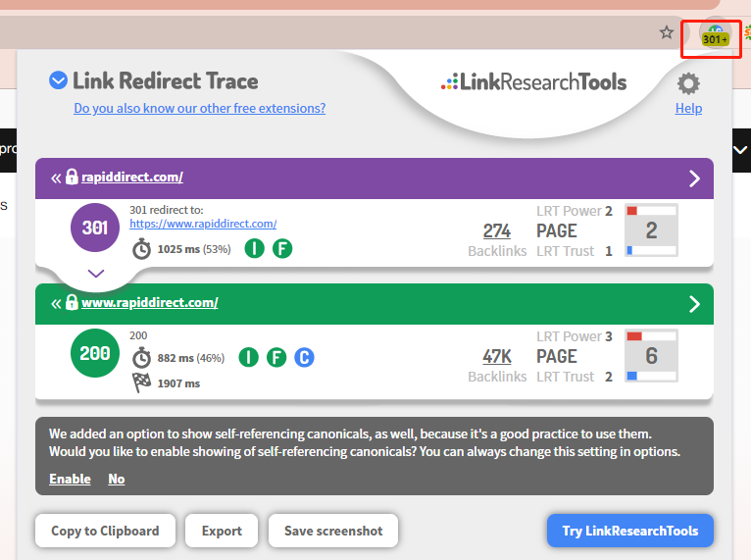Click the green F icon in 200 row
Screen dimensions: 751x560
pos(276,357)
